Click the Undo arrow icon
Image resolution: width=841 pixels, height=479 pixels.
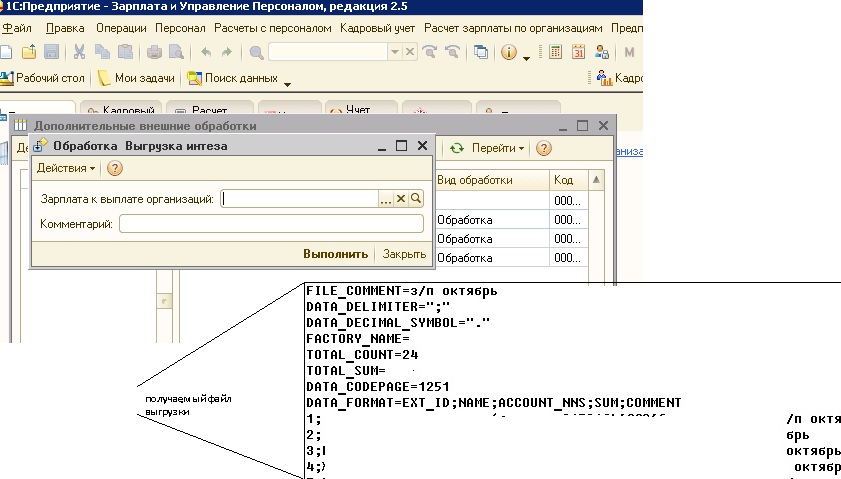(206, 52)
